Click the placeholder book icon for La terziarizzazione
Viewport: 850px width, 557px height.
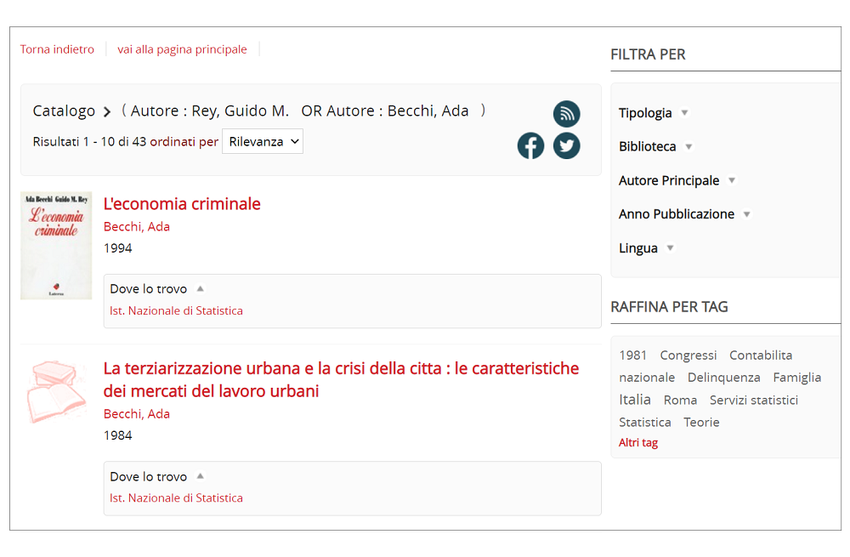[56, 392]
